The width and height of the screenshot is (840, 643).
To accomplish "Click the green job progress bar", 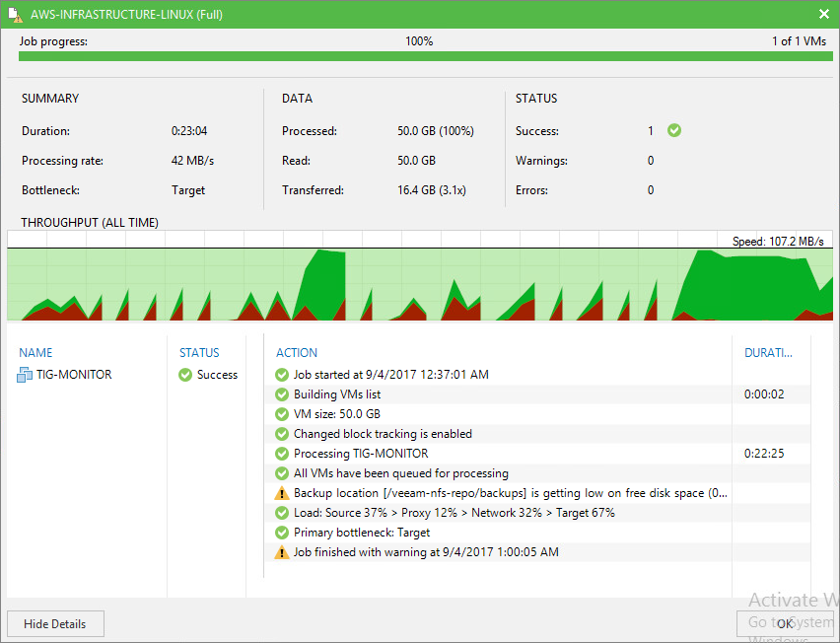I will pyautogui.click(x=425, y=56).
